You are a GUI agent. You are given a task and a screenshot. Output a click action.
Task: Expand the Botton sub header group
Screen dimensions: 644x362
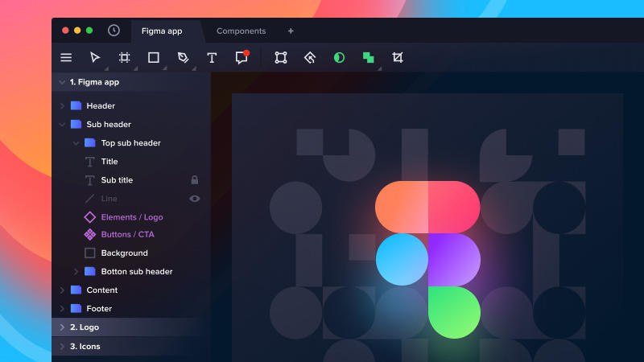pyautogui.click(x=76, y=272)
